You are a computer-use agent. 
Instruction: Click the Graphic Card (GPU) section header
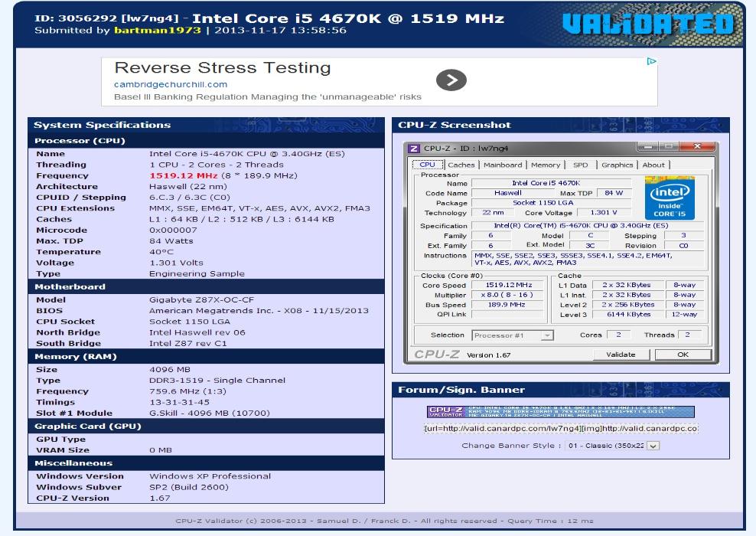click(x=207, y=426)
